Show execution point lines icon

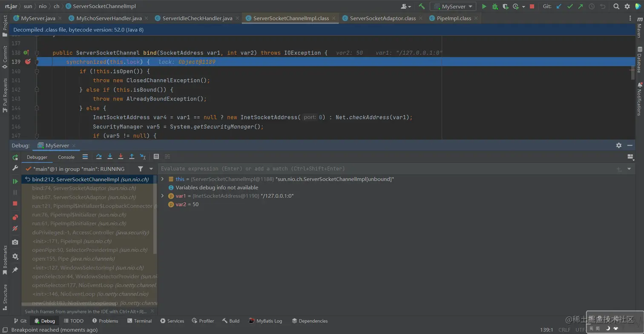85,157
